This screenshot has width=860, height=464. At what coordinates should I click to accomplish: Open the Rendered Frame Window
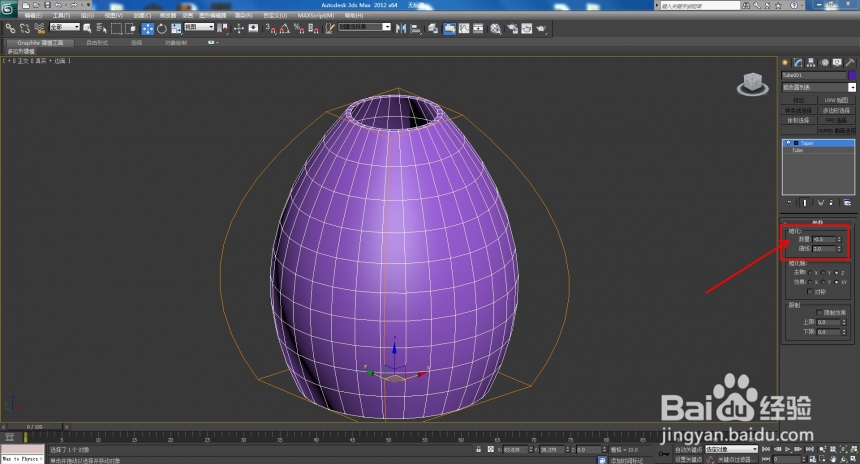click(527, 28)
